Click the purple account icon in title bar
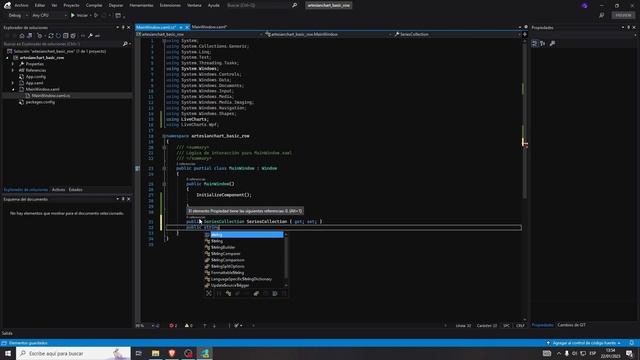 point(584,5)
